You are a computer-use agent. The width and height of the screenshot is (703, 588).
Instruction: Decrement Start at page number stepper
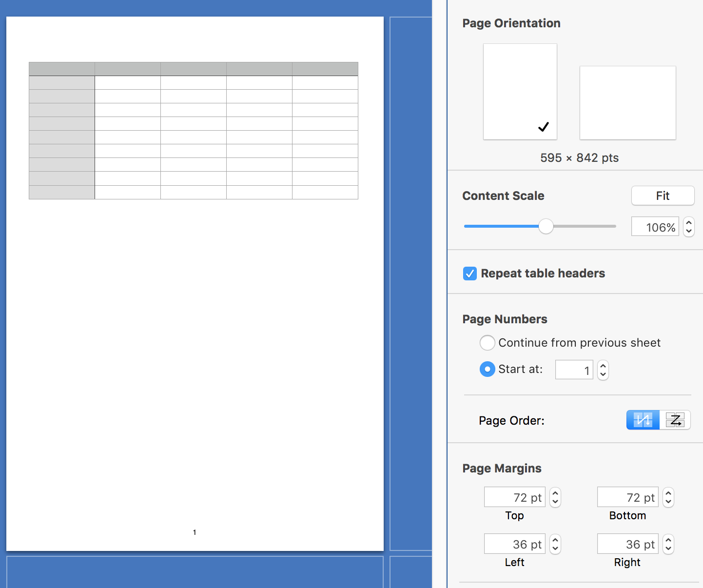tap(603, 375)
